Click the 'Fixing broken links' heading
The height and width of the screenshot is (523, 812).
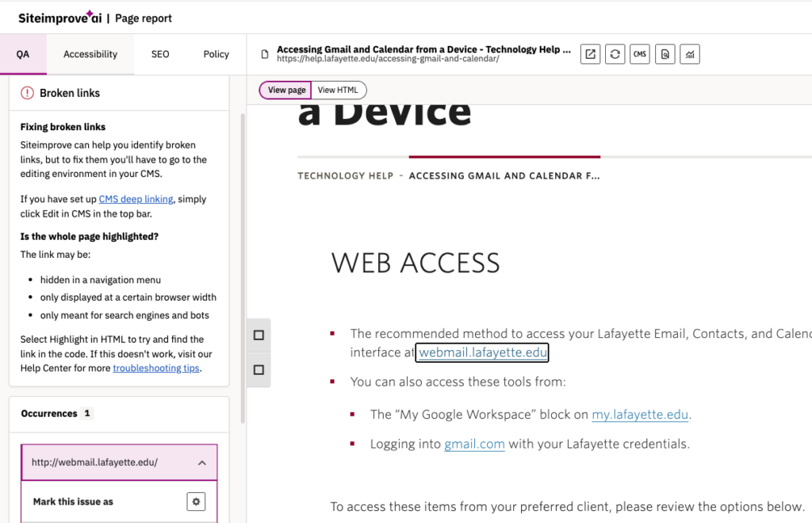point(63,126)
